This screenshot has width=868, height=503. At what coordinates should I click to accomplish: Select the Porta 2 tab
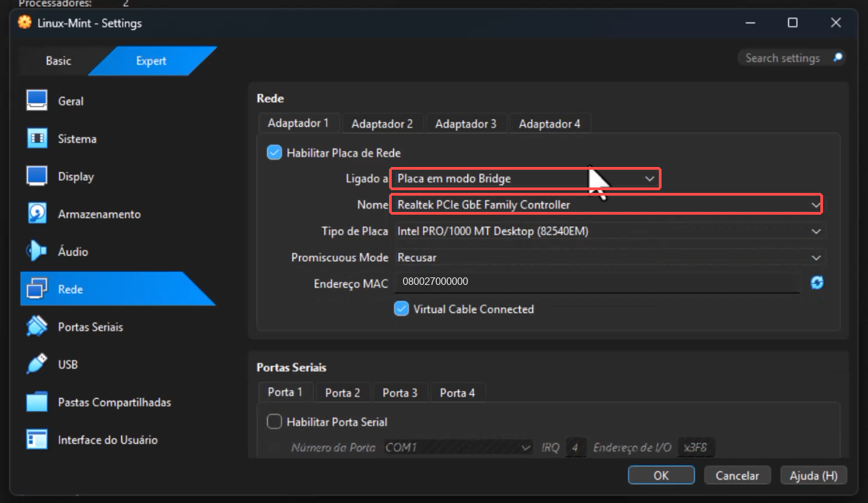coord(343,393)
